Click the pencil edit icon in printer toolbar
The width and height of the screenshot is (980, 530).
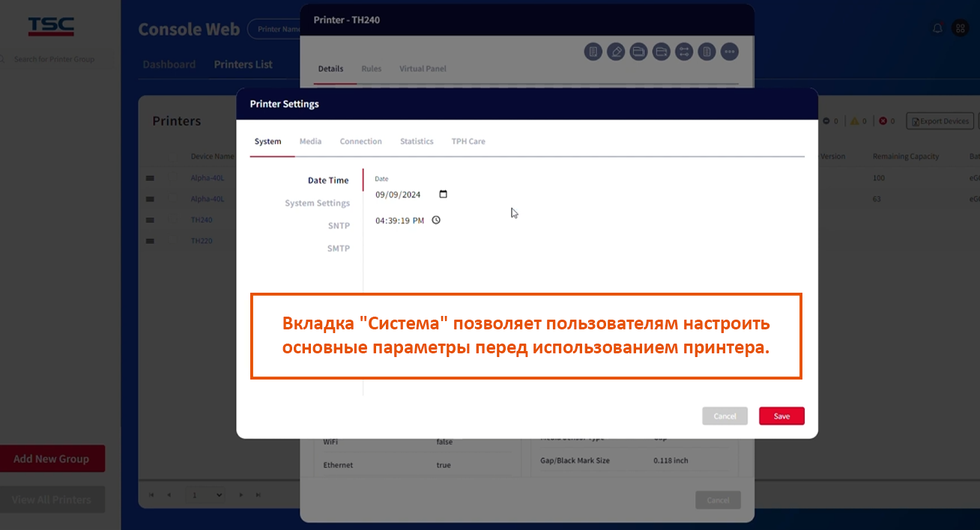[x=616, y=52]
